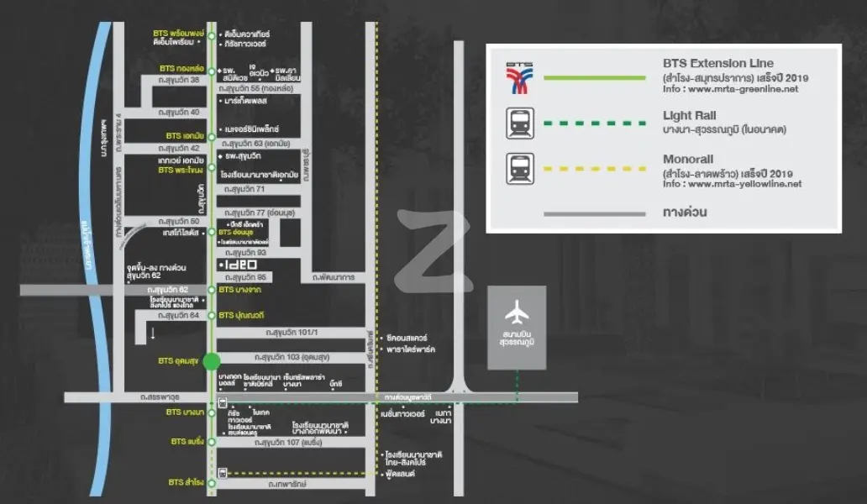This screenshot has height=504, width=867.
Task: Click the BTS อ่อนนุช station circle marker
Action: click(211, 233)
